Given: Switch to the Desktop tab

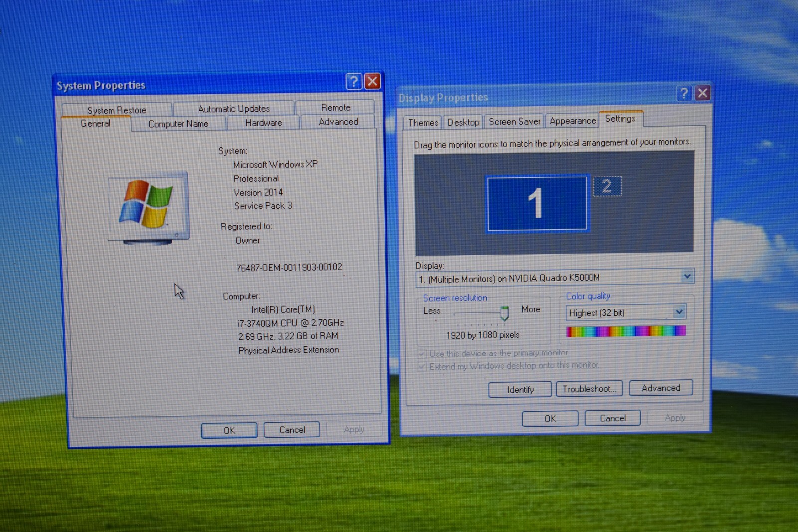Looking at the screenshot, I should pyautogui.click(x=463, y=122).
